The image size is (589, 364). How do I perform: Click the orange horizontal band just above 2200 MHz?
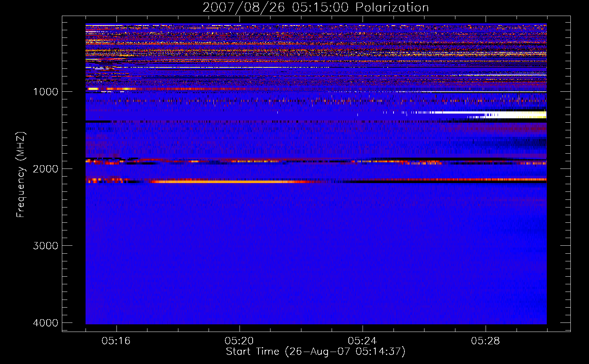(x=233, y=181)
